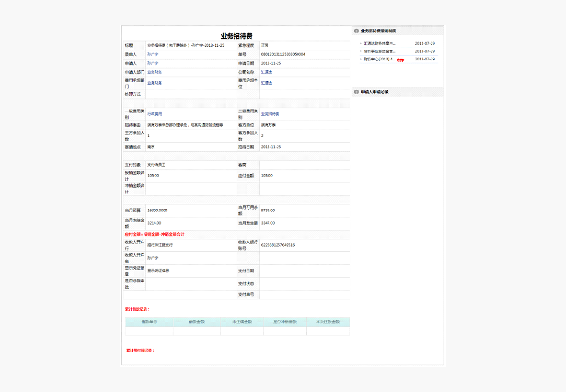Open 业务财务 link beside 费用承担部门
Viewport: 566px width, 392px height.
154,83
